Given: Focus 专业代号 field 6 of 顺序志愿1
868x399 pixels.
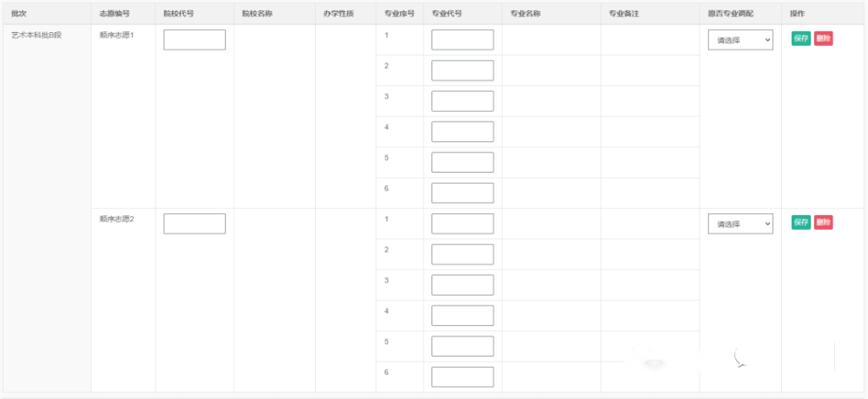Looking at the screenshot, I should 463,193.
